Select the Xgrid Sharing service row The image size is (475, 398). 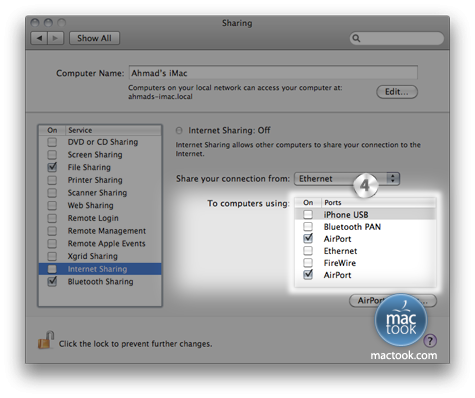coord(100,256)
